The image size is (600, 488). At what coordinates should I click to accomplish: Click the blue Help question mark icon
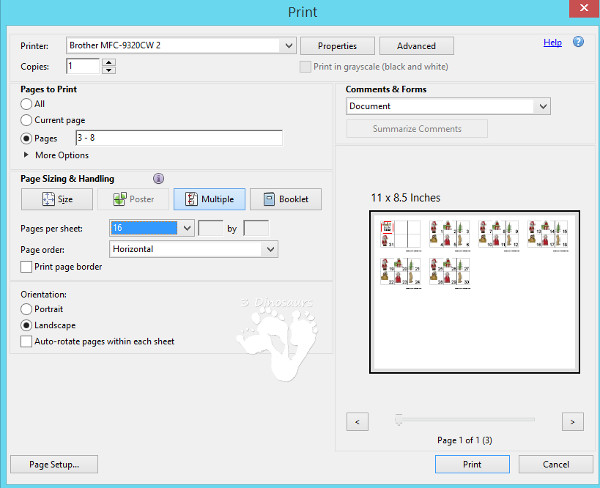click(x=578, y=43)
